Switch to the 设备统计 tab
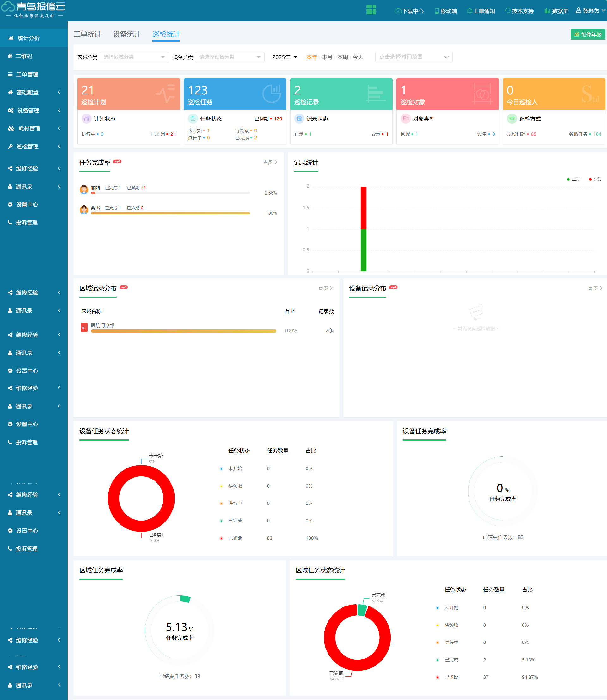This screenshot has height=700, width=607. pos(127,34)
